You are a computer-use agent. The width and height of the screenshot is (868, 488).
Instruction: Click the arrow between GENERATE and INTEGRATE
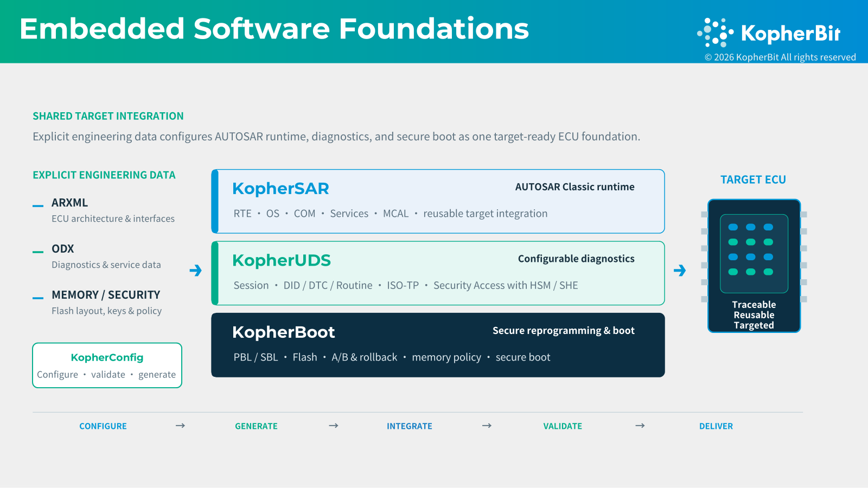coord(334,426)
